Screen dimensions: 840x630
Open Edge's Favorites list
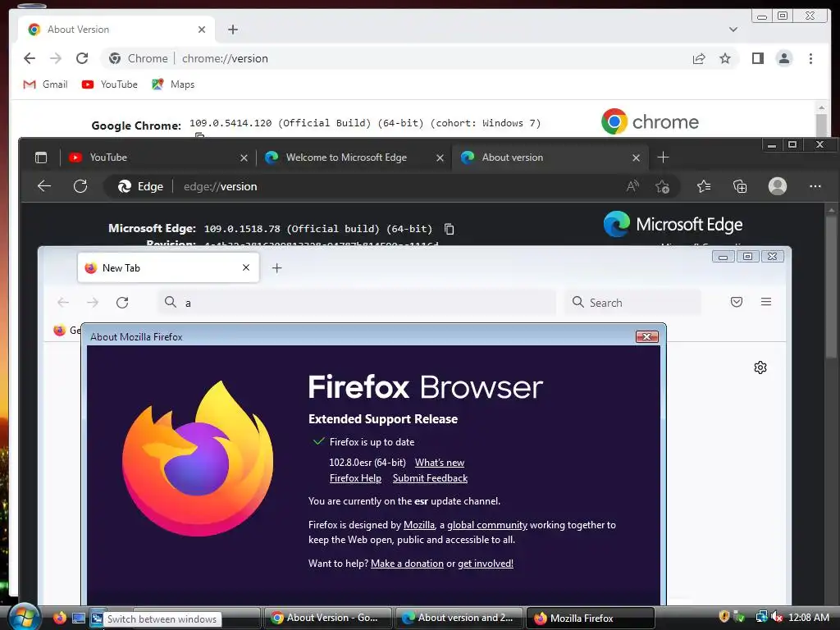pyautogui.click(x=704, y=186)
